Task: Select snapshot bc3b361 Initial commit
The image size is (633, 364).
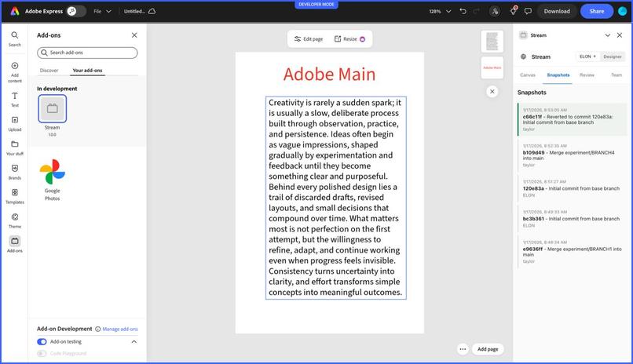Action: [x=572, y=219]
